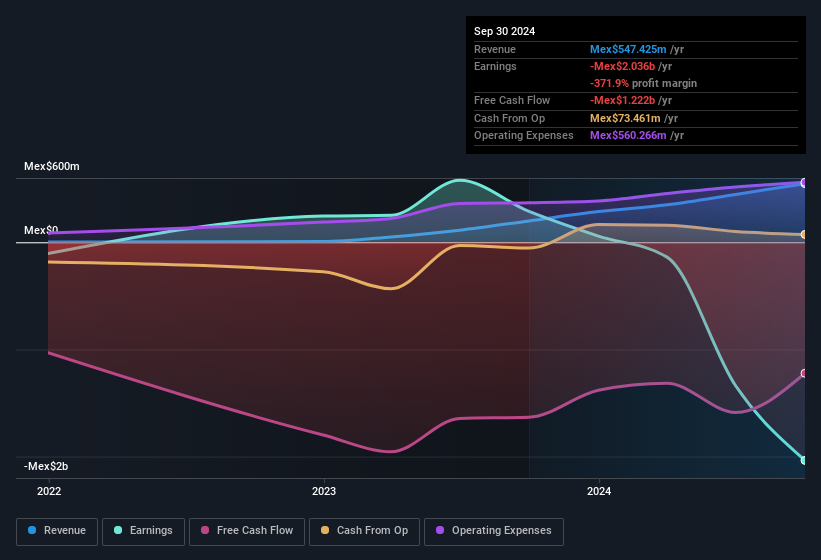Click the pink Free Cash Flow end-point marker
The height and width of the screenshot is (560, 821).
pos(804,373)
